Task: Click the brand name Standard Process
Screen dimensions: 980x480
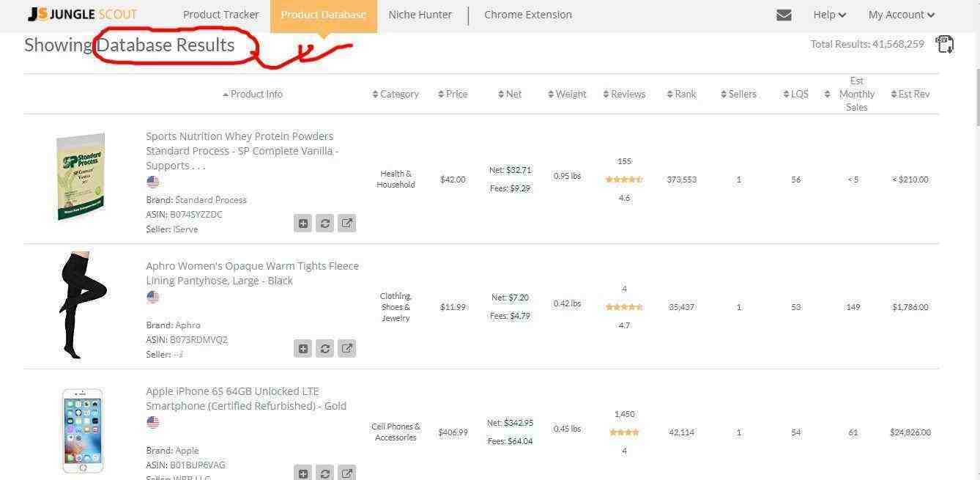Action: point(211,200)
